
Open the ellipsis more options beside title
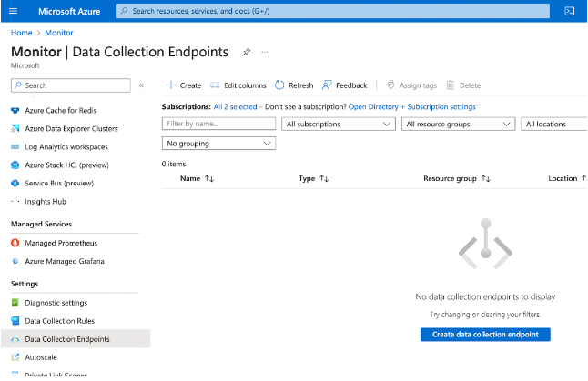[x=265, y=52]
